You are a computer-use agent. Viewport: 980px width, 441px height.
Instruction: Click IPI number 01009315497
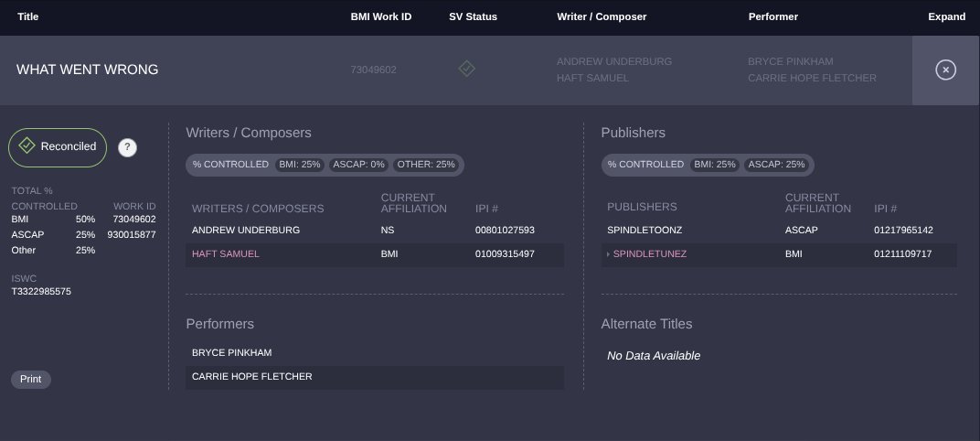(x=505, y=254)
